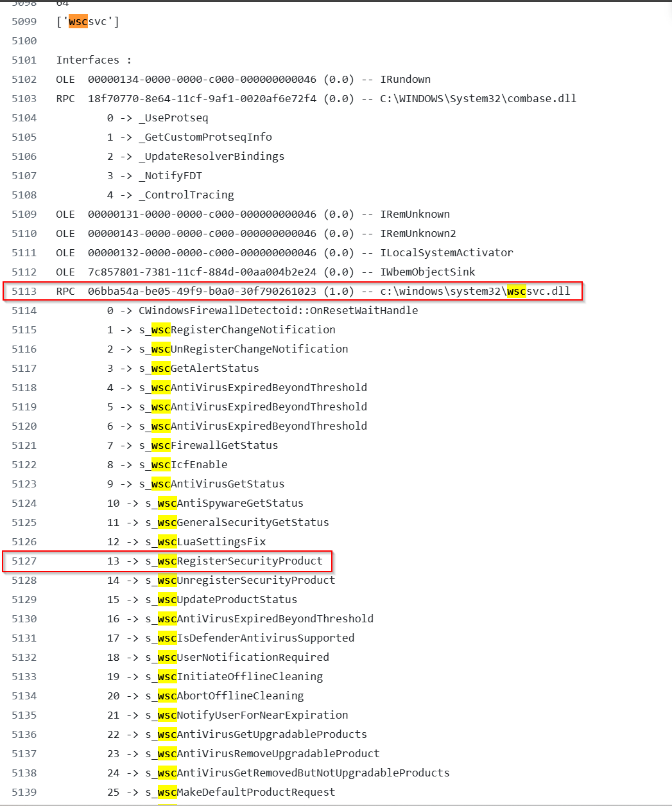672x806 pixels.
Task: Click the s_wscGetAlertStatus line
Action: coord(183,368)
